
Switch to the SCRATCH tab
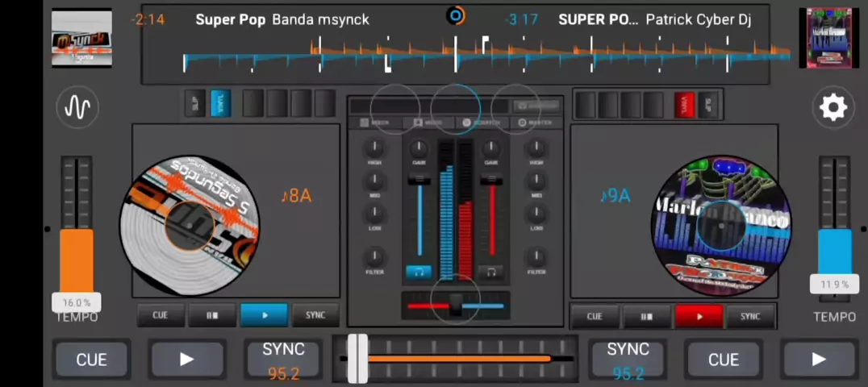482,123
